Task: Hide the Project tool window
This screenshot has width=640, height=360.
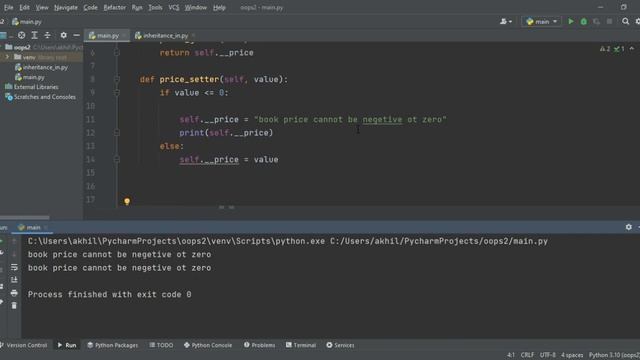Action: [76, 36]
